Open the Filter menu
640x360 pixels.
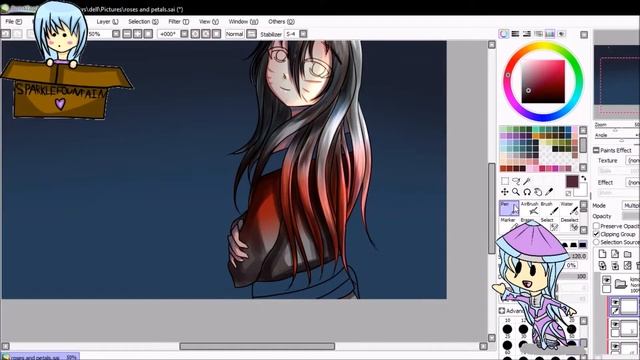178,22
